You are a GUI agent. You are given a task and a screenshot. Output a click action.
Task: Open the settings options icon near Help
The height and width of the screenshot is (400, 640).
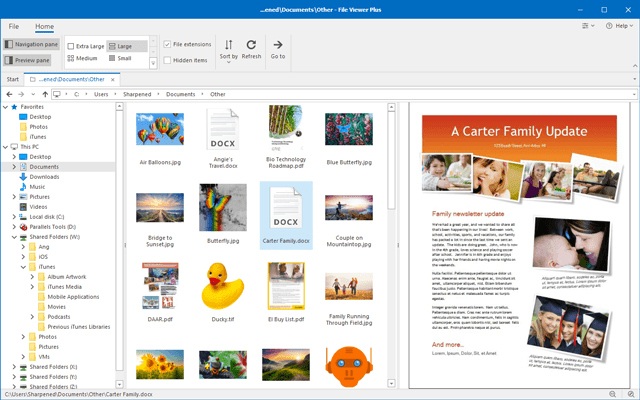click(x=585, y=26)
